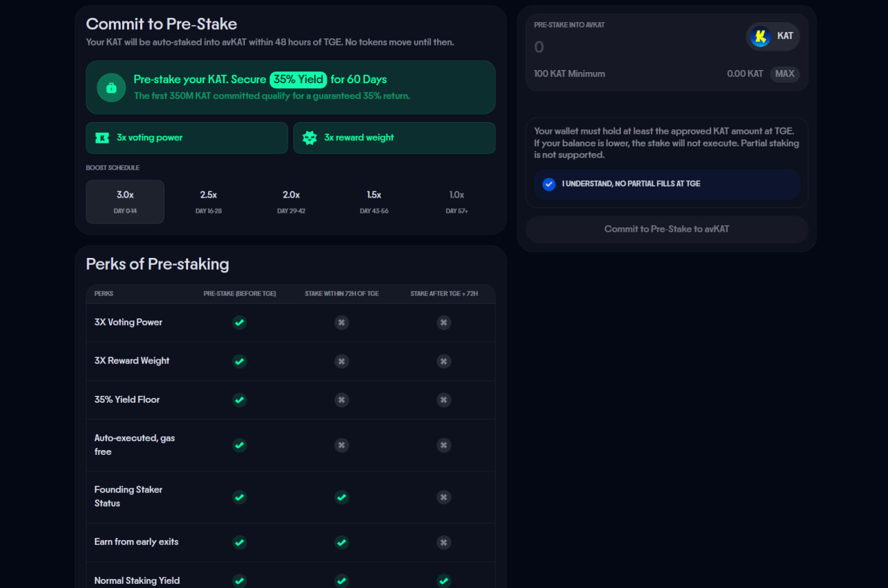Click the Normal Staking Yield row label
The width and height of the screenshot is (888, 588).
tap(137, 581)
